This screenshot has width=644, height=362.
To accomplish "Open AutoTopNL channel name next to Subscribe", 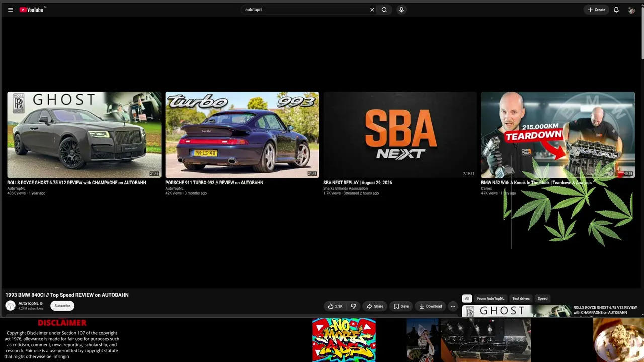I will pyautogui.click(x=28, y=304).
